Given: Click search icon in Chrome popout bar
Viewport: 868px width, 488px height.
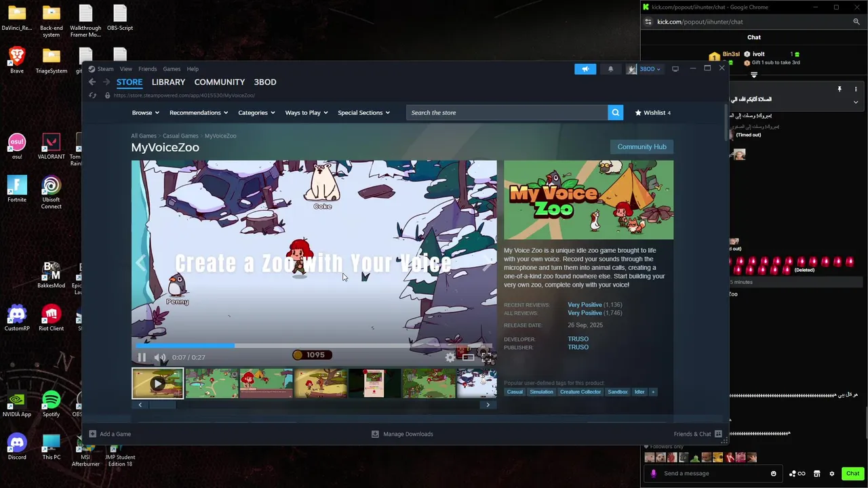Looking at the screenshot, I should (856, 22).
